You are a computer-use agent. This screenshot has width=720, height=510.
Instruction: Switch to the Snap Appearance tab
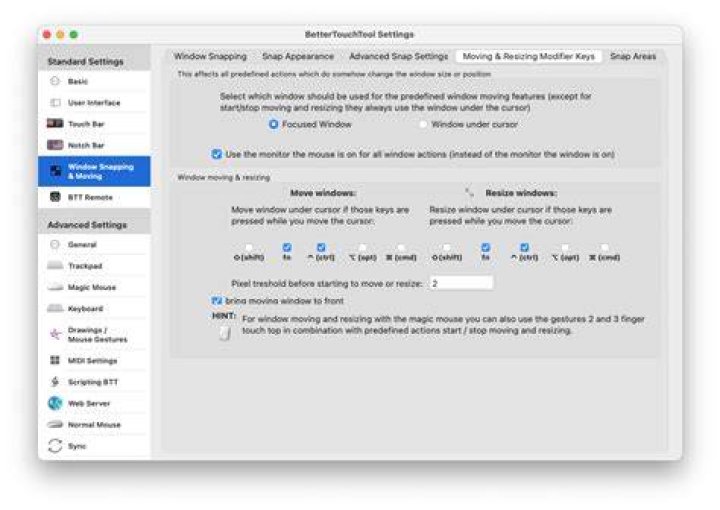(298, 56)
